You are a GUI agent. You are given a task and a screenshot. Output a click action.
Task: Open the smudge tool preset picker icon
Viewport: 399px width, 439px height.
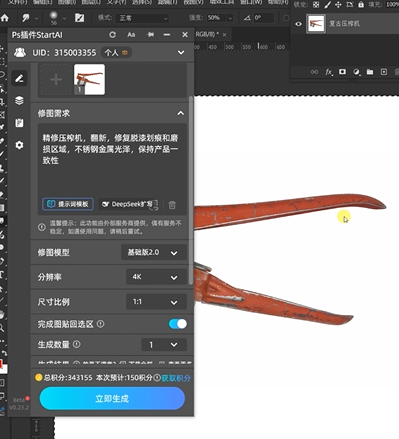(26, 18)
